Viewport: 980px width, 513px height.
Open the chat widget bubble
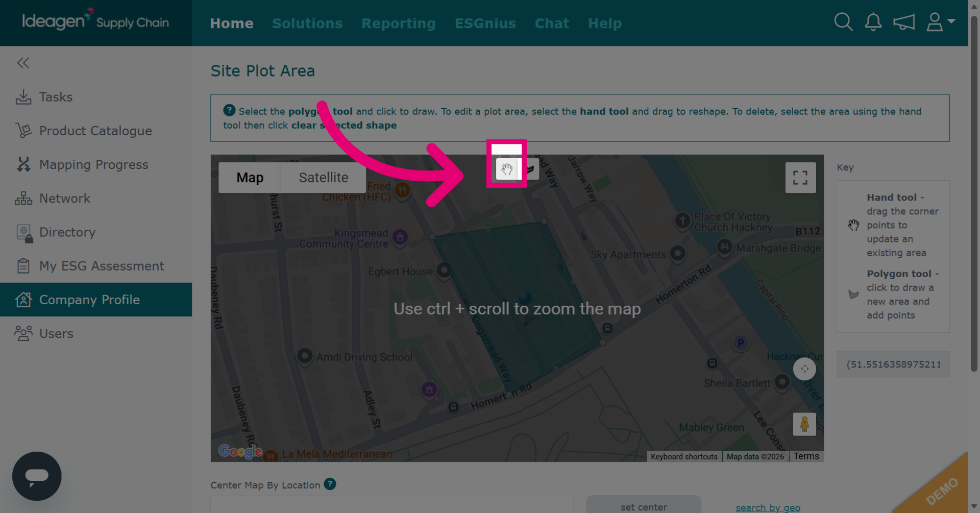coord(37,476)
